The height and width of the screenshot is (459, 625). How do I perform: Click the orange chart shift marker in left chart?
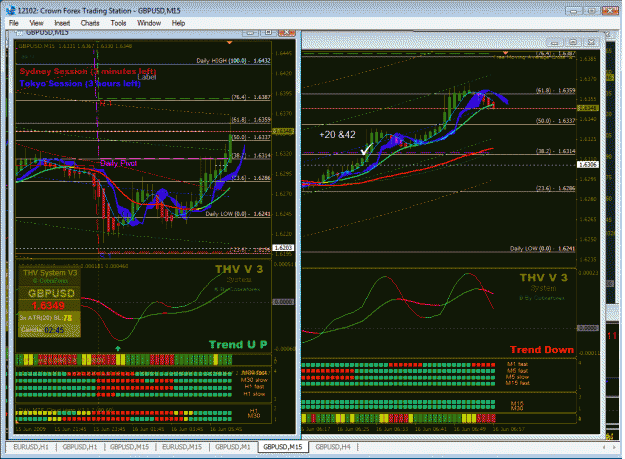(x=229, y=42)
